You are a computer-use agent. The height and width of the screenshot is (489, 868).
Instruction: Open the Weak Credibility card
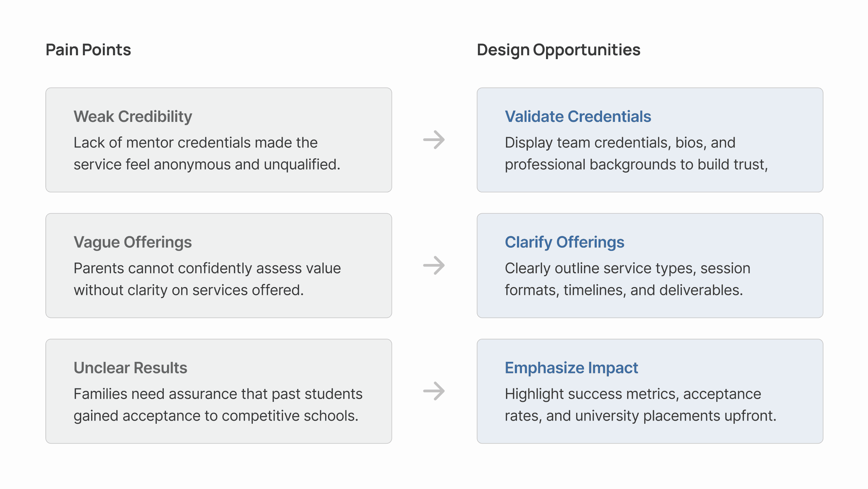[219, 140]
